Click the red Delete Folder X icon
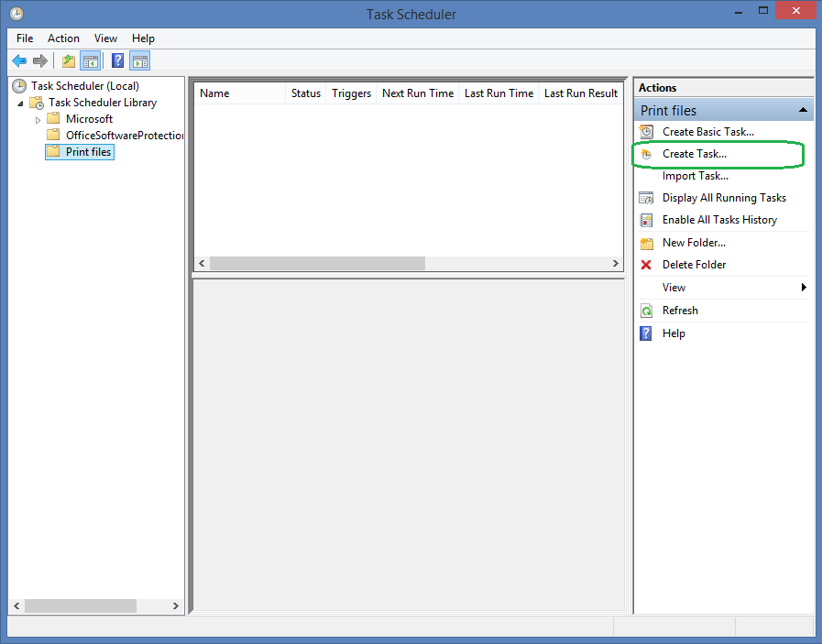This screenshot has width=822, height=644. [x=646, y=265]
